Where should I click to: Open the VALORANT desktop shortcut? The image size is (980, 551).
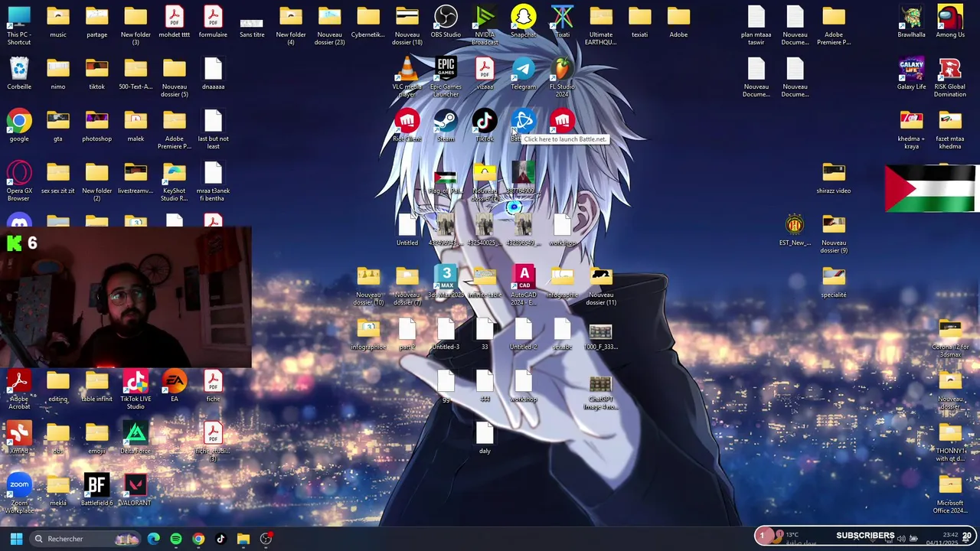tap(136, 490)
